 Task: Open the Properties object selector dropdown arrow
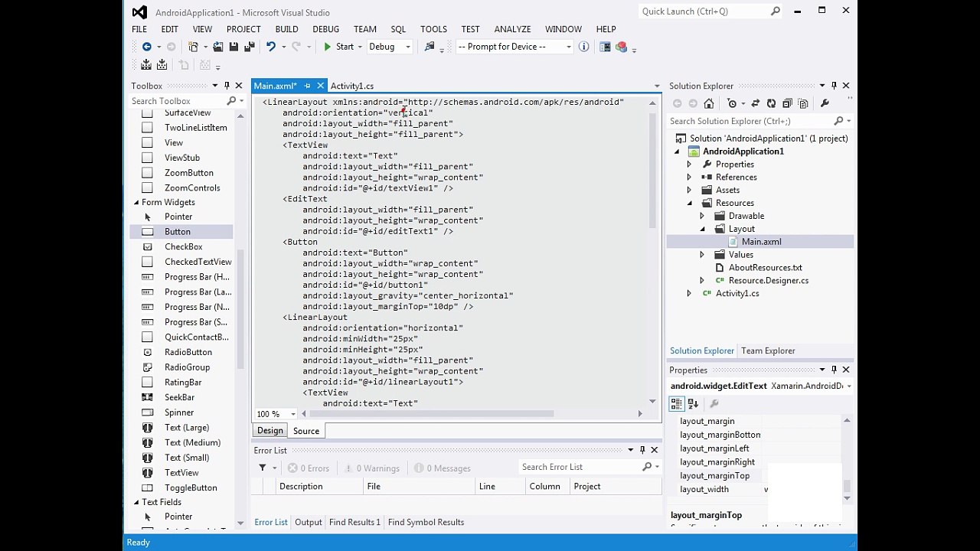tap(848, 386)
